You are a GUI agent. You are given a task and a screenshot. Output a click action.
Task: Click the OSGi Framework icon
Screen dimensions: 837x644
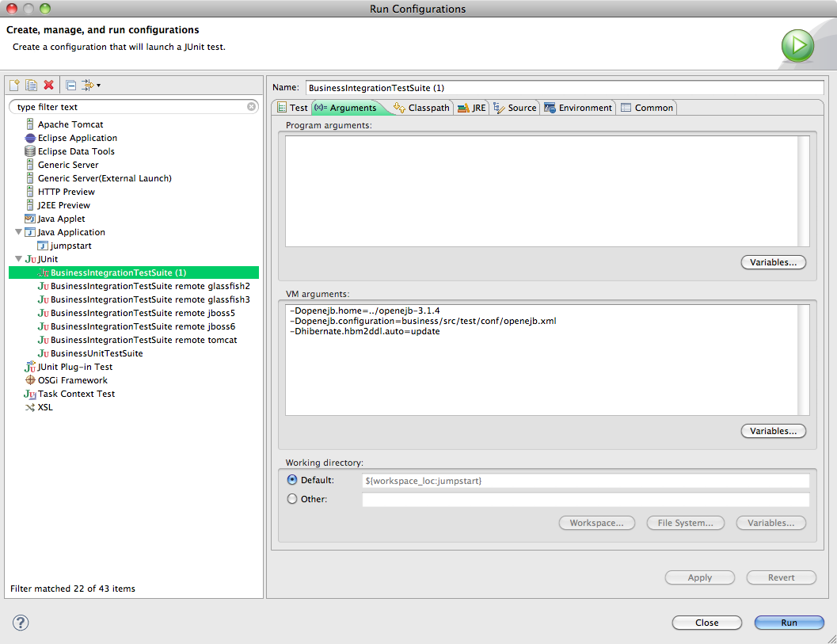[x=30, y=380]
